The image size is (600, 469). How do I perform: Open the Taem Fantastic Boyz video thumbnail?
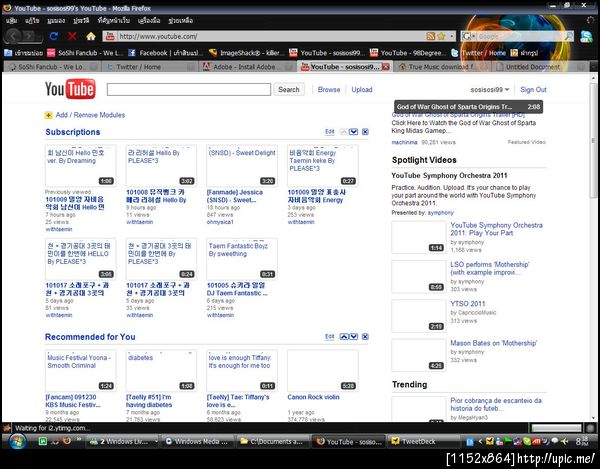242,259
